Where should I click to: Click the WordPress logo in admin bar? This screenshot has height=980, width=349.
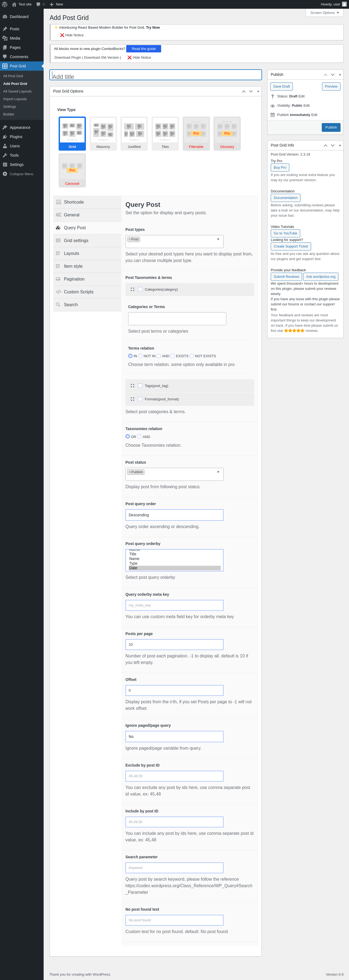(5, 4)
